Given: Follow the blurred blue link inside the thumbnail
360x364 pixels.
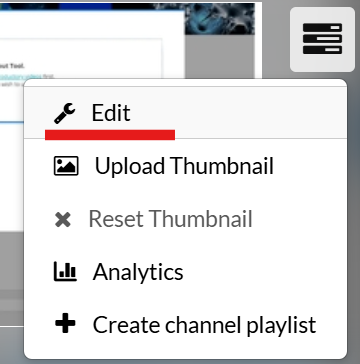Looking at the screenshot, I should 21,76.
